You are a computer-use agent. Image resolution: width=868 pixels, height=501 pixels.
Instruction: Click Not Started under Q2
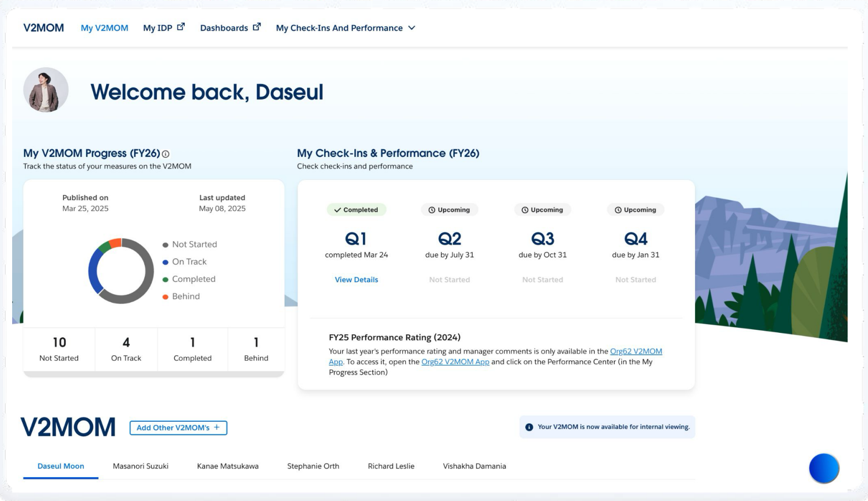(x=450, y=280)
